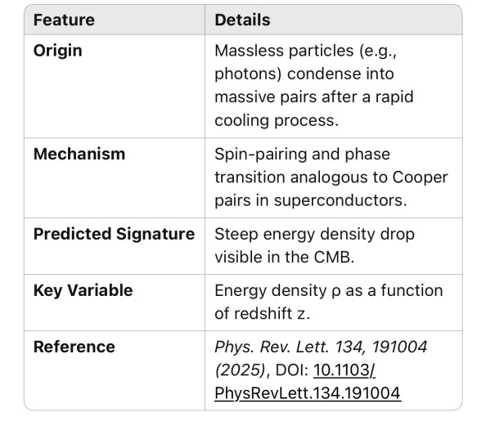Click the "rapid cooling process" line of text
This screenshot has height=448, width=504.
click(x=270, y=119)
